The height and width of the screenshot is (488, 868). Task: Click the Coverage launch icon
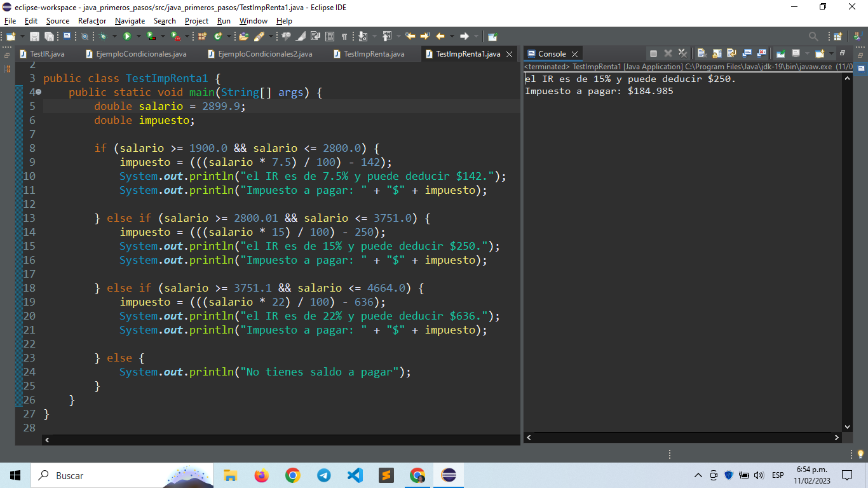[151, 36]
